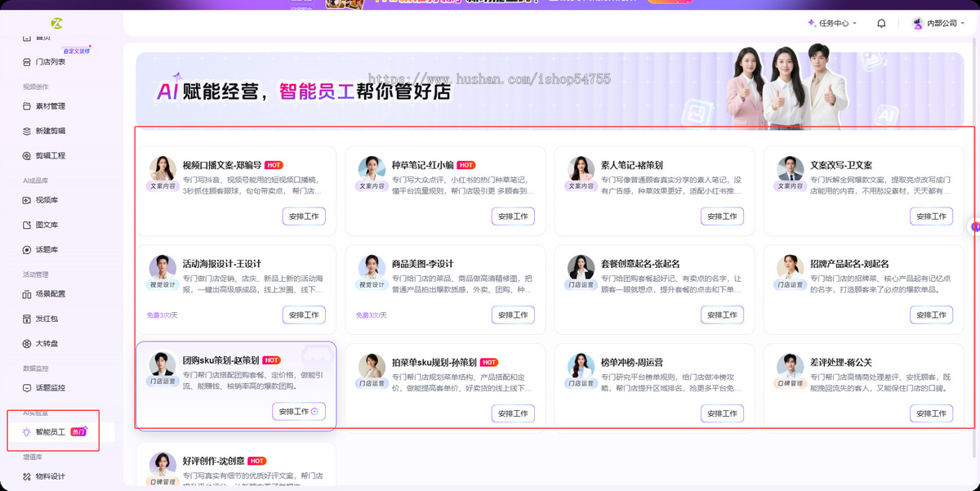Click the 视频库 sidebar icon
980x491 pixels.
tap(27, 200)
